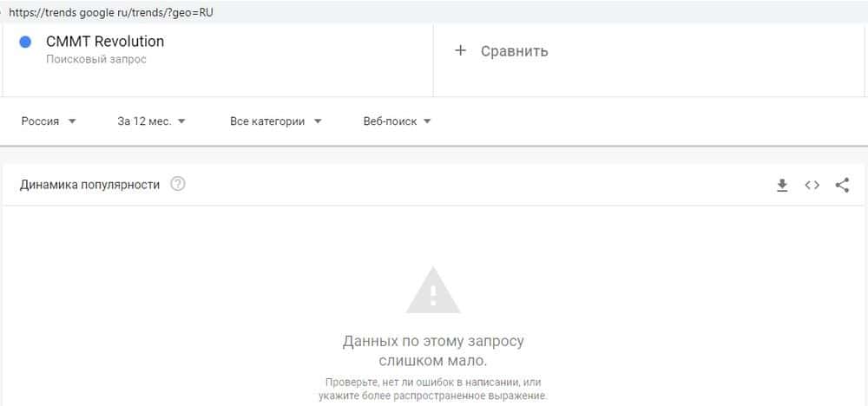The image size is (868, 406).
Task: Click the triangle arrow next to Веб-поиск
Action: coord(427,121)
